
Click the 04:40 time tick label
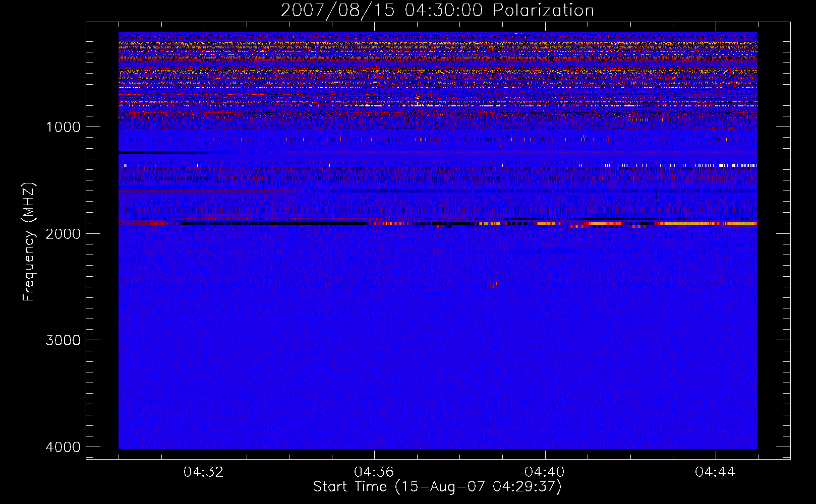click(544, 472)
